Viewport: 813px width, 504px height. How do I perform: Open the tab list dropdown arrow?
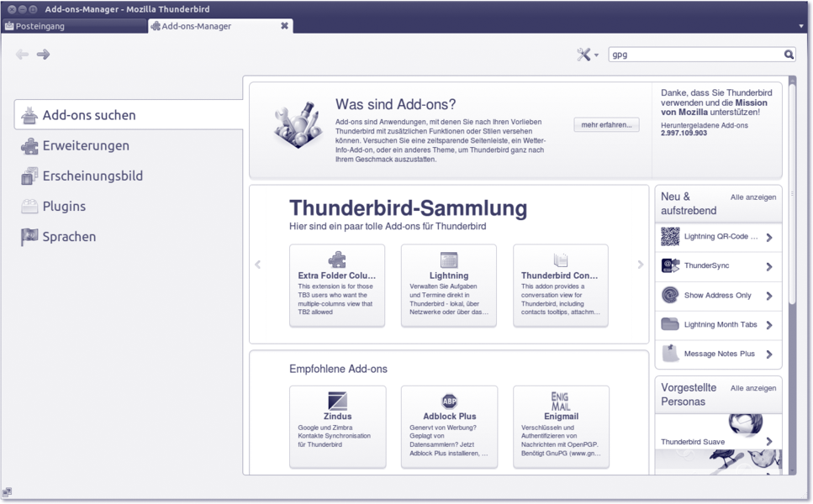(x=801, y=26)
